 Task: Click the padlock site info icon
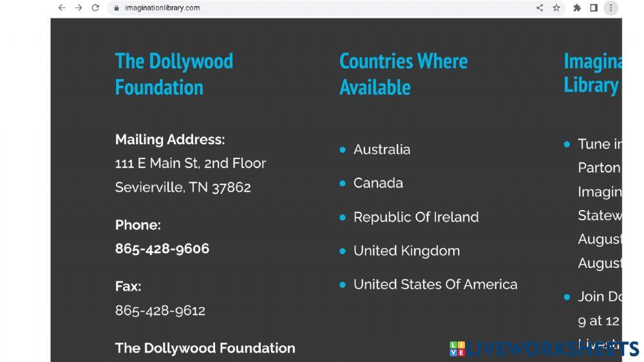click(116, 8)
